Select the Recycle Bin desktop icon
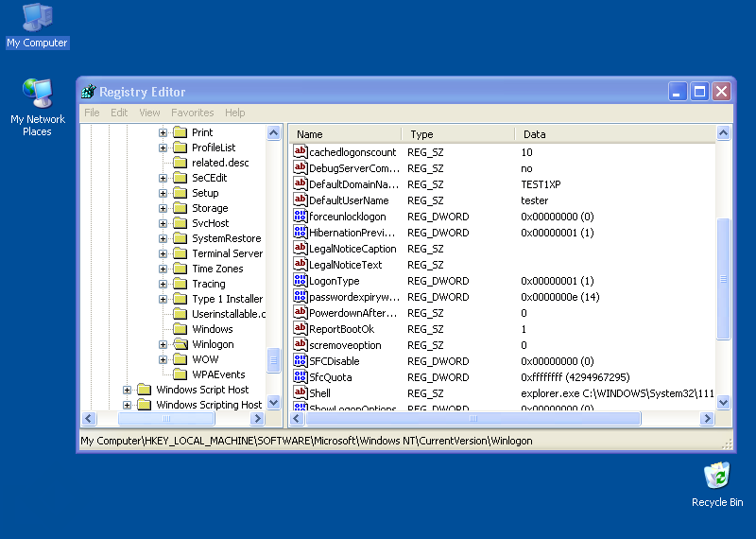The width and height of the screenshot is (756, 539). pyautogui.click(x=717, y=485)
